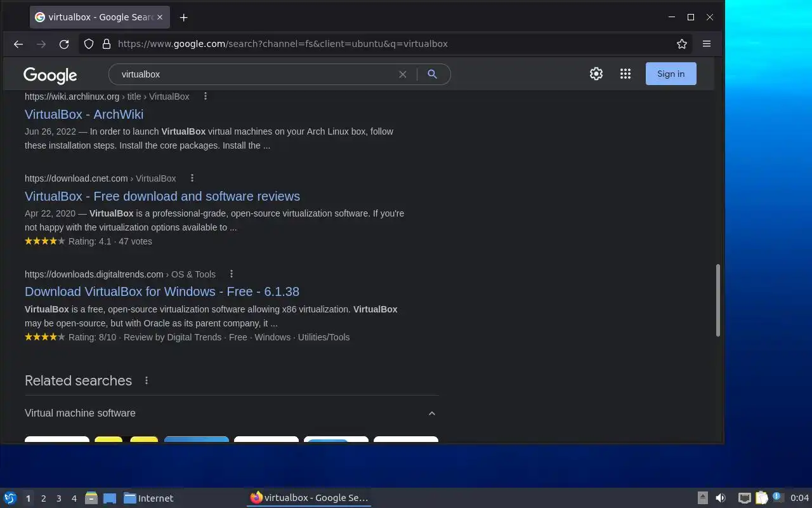
Task: Click the Related searches heading
Action: (78, 380)
